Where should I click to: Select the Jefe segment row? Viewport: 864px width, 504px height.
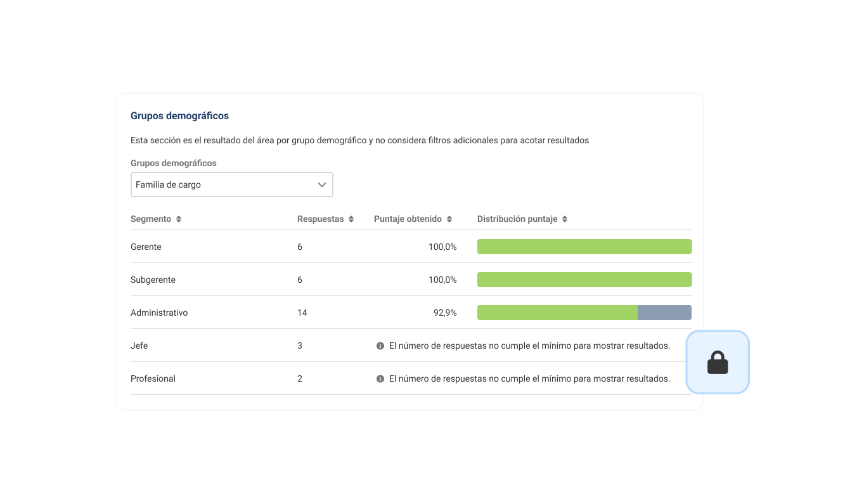tap(139, 346)
